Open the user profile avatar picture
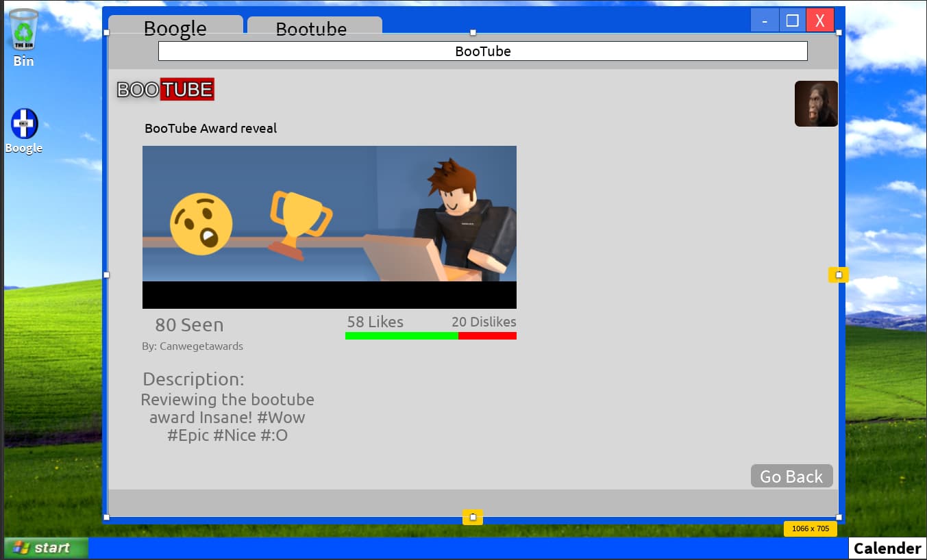The width and height of the screenshot is (927, 560). point(816,103)
